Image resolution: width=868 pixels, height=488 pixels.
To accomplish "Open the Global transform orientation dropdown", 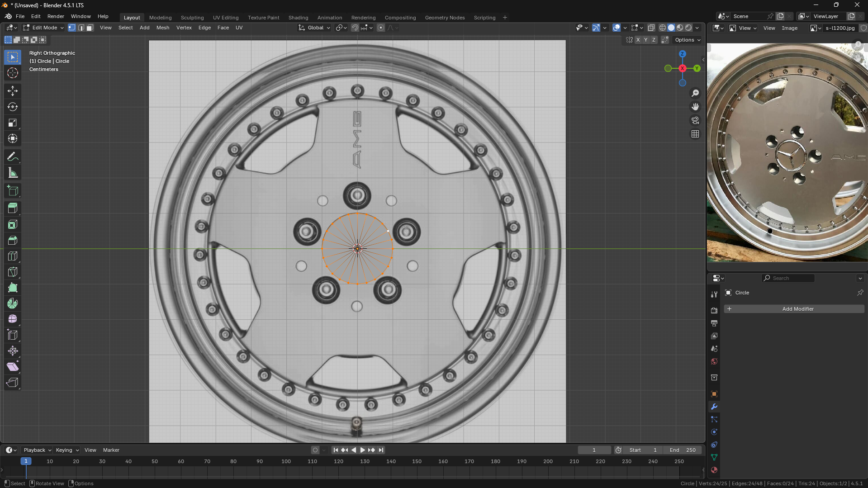I will pos(314,28).
